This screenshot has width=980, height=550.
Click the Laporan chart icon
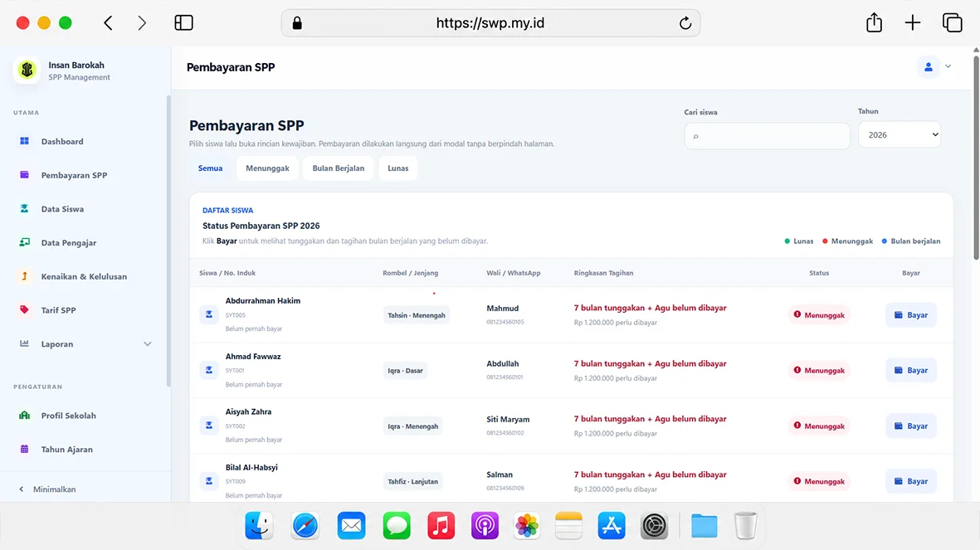tap(24, 343)
